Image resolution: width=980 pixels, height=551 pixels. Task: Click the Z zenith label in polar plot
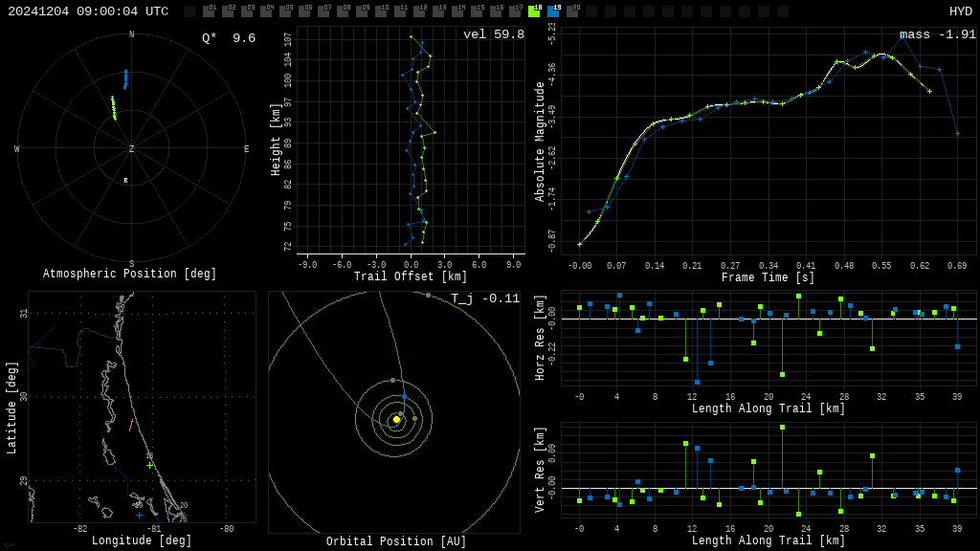click(x=131, y=148)
